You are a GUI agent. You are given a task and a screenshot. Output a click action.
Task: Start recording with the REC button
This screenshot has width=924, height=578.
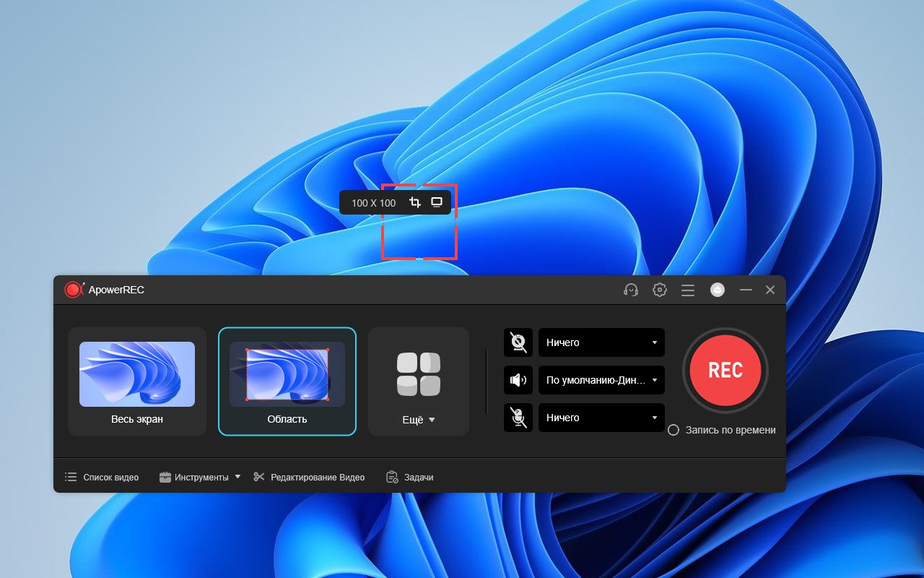(725, 370)
